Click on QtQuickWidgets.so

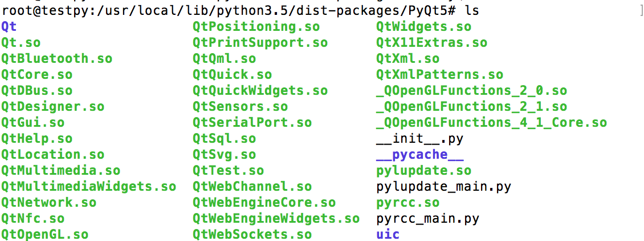tap(260, 90)
